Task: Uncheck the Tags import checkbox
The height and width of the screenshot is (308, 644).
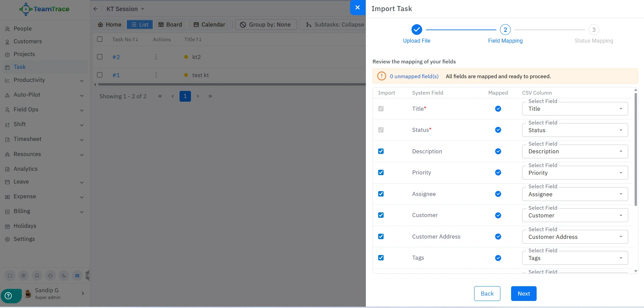Action: pyautogui.click(x=381, y=258)
